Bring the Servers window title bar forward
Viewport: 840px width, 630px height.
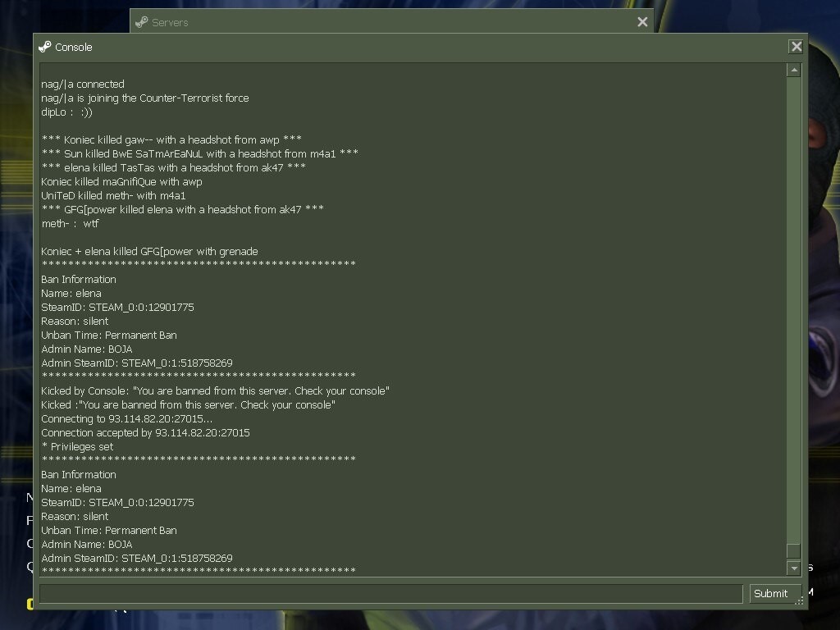pyautogui.click(x=391, y=21)
